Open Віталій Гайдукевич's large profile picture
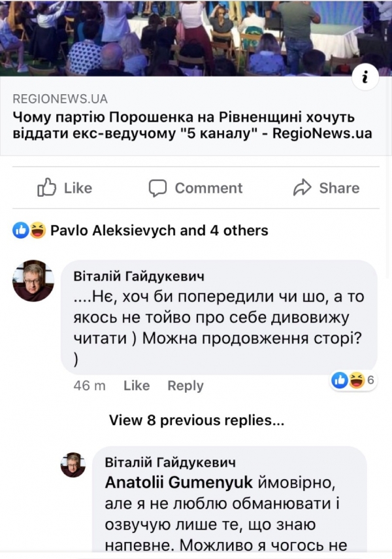392x559 pixels. pos(33,281)
